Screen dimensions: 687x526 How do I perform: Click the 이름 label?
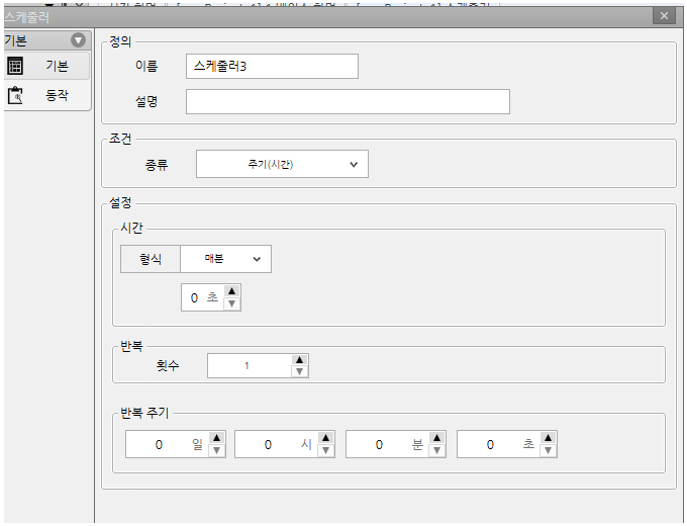pos(146,66)
